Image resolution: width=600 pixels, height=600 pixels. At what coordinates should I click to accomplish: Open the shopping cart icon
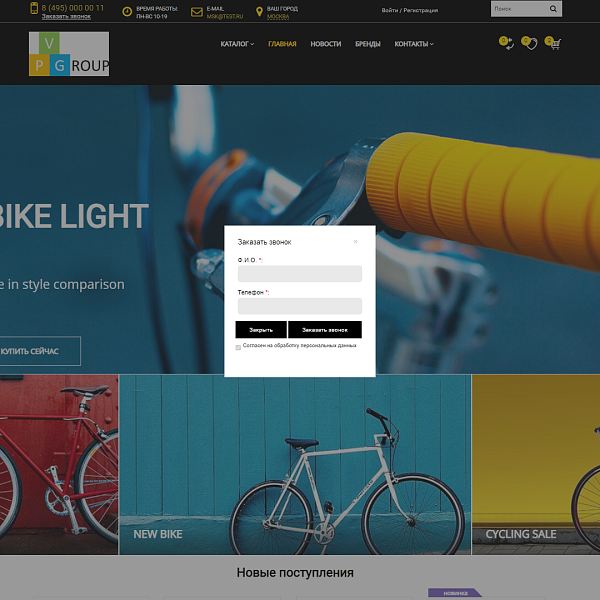coord(554,44)
